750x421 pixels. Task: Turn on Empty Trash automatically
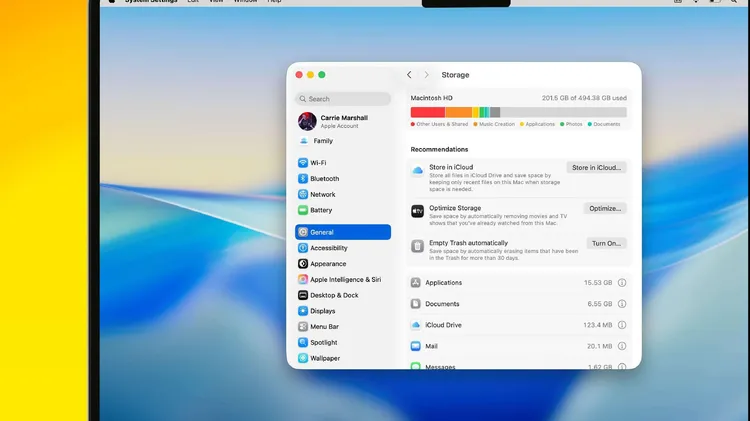pos(606,243)
